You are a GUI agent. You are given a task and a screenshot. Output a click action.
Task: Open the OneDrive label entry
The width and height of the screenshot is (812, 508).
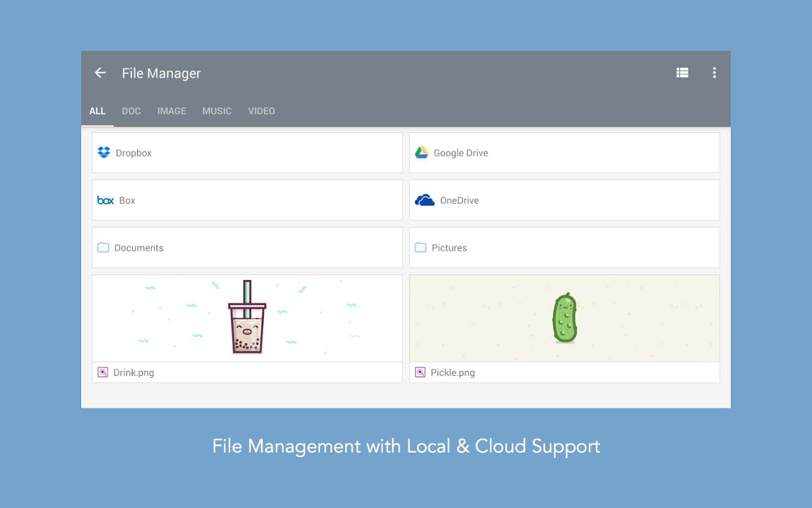459,200
